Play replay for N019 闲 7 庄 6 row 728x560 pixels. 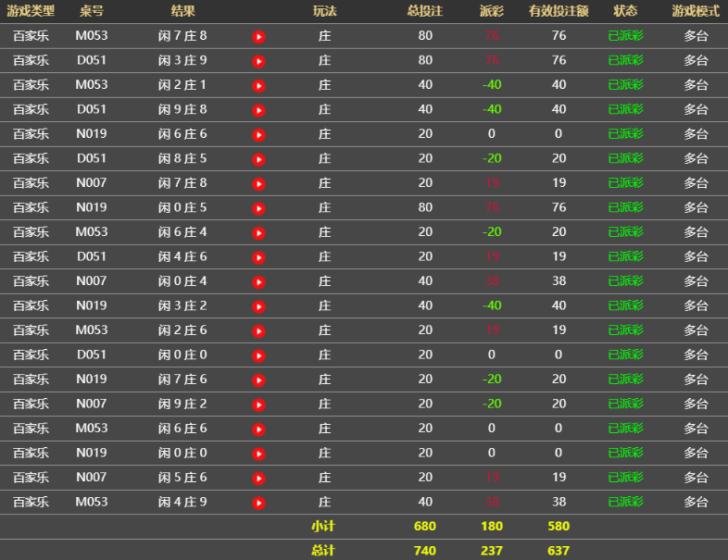pos(258,380)
